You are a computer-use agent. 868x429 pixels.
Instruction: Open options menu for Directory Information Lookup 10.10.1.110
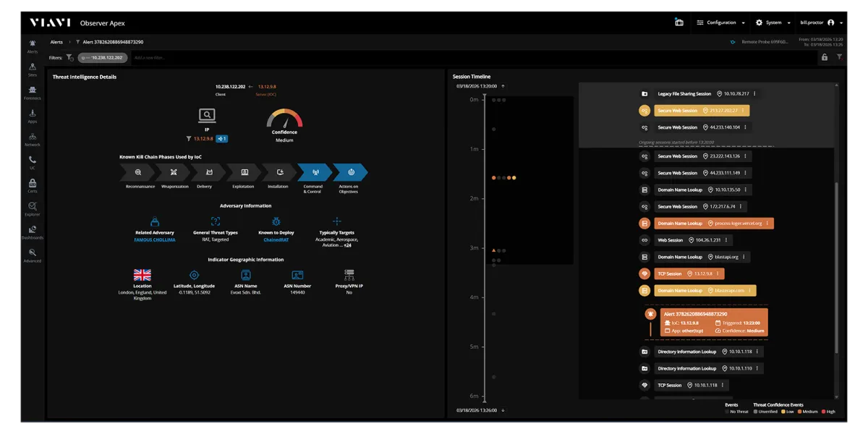756,368
